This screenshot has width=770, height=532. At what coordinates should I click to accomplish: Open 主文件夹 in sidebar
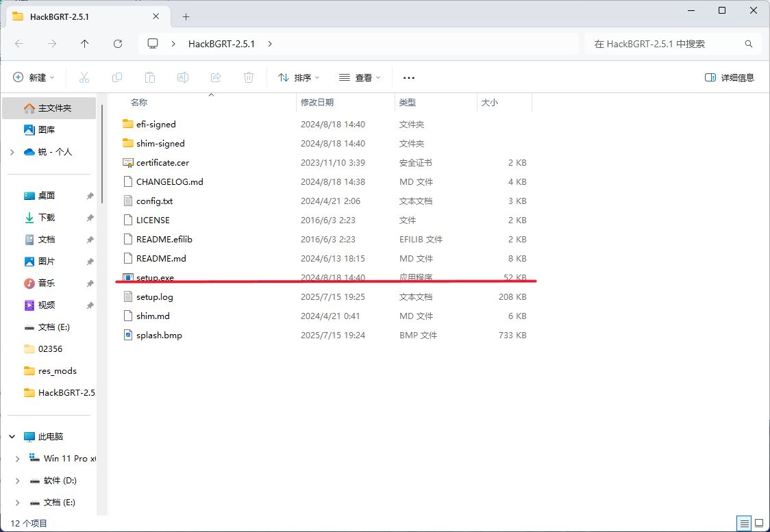click(49, 108)
